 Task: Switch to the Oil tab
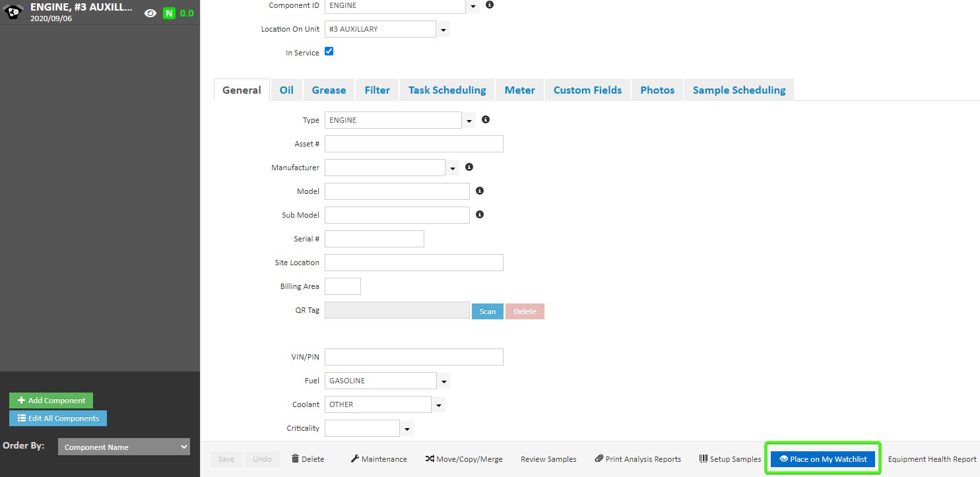(286, 90)
